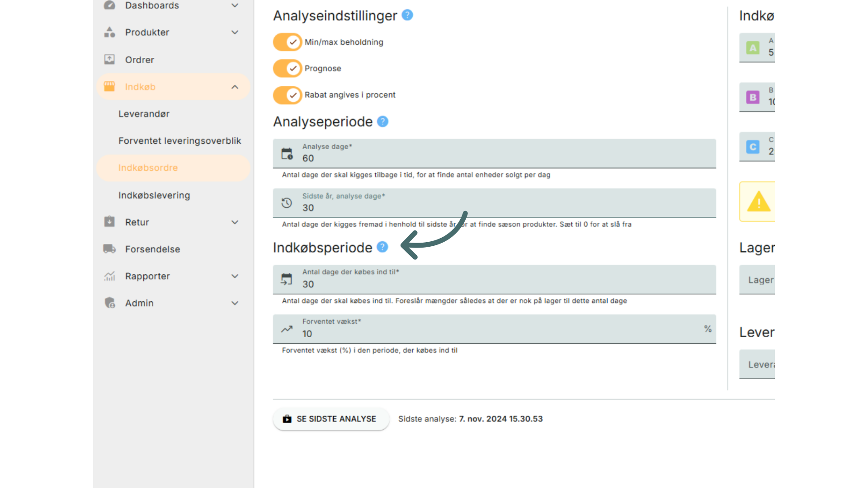Click the Analyse dage input field
The width and height of the screenshot is (868, 488).
pyautogui.click(x=495, y=154)
